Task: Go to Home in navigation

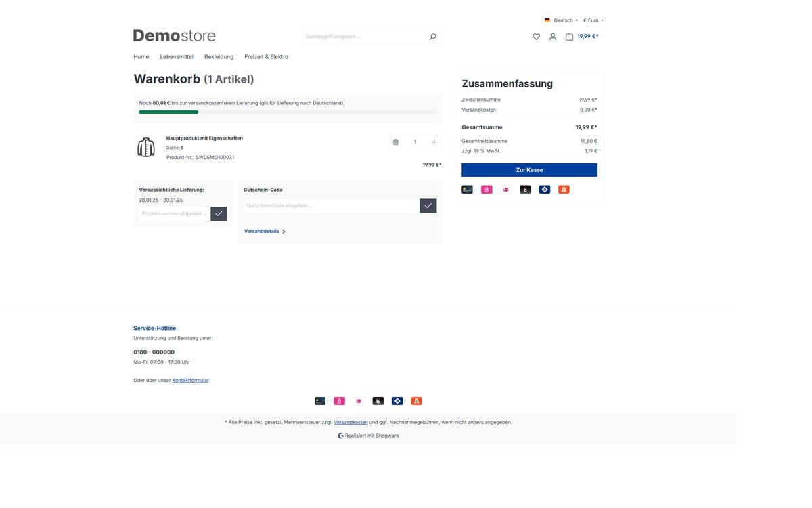Action: (141, 57)
